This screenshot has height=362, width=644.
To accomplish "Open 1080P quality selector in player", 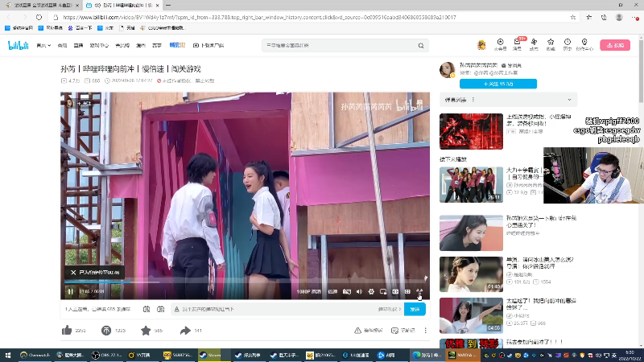I will (x=309, y=291).
